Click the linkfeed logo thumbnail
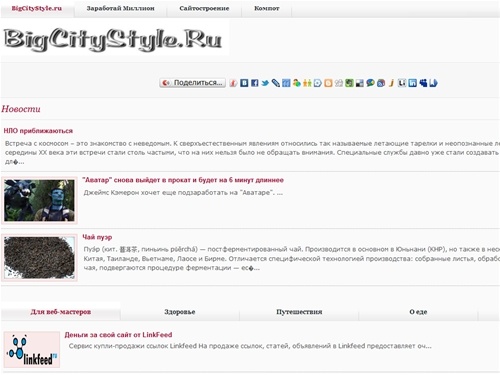 32,350
